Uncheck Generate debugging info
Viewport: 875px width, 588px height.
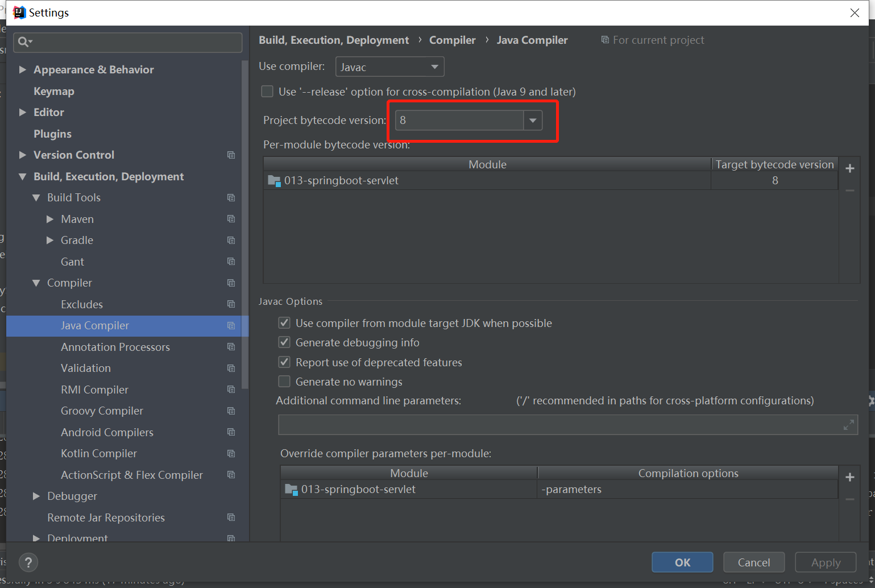point(284,342)
